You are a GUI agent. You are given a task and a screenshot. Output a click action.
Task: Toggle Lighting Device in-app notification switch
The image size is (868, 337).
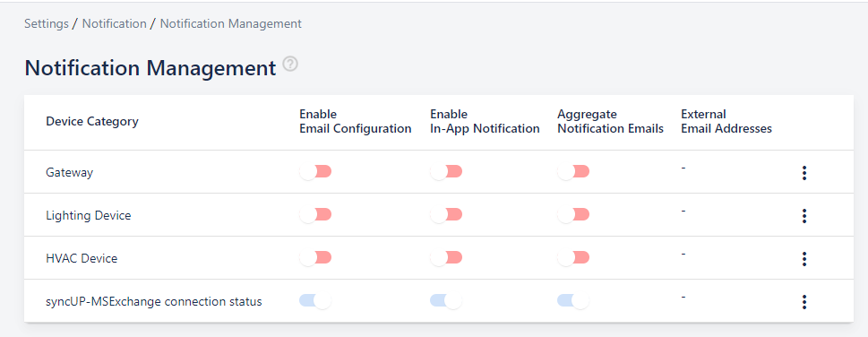click(446, 214)
